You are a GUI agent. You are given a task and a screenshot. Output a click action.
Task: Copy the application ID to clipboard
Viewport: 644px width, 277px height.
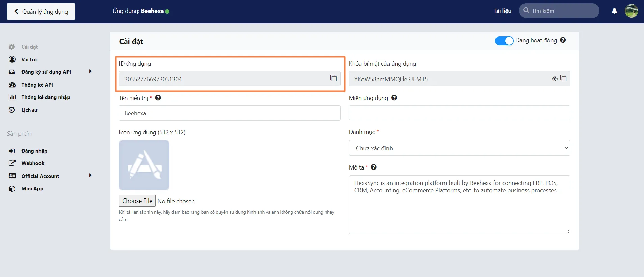[333, 78]
